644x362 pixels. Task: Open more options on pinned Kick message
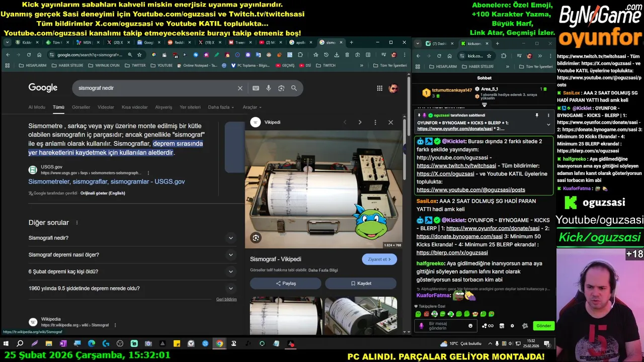point(548,115)
